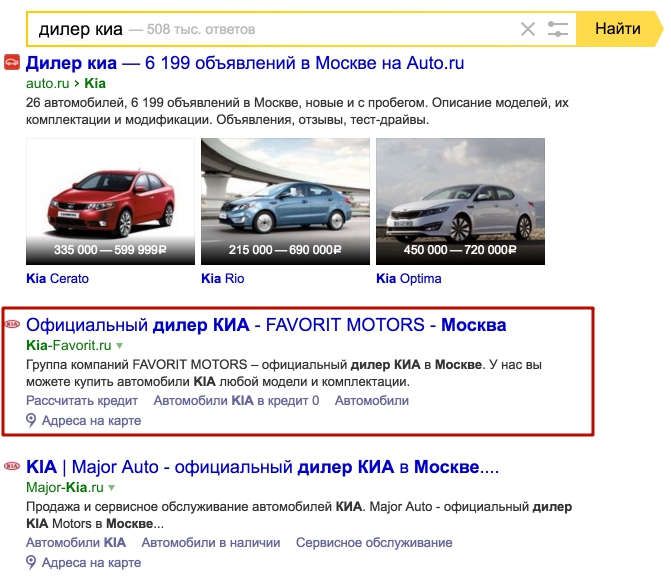Click the KIA favicon beside Major Auto result
This screenshot has height=585, width=671.
coord(12,466)
